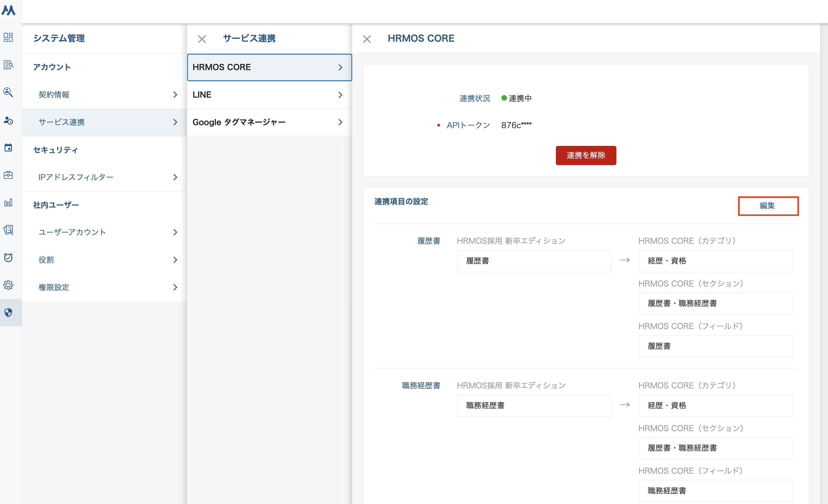Select サービス連携 menu item
This screenshot has width=828, height=504.
(x=105, y=122)
